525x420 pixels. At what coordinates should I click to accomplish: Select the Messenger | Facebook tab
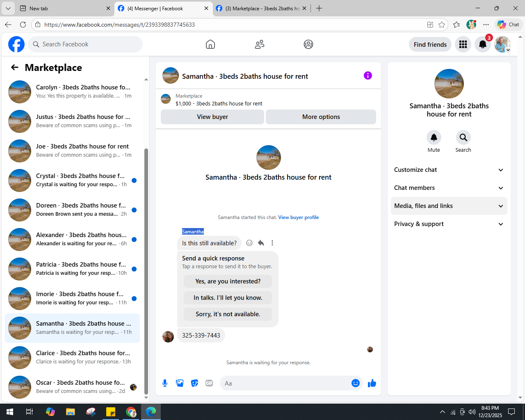pyautogui.click(x=163, y=8)
